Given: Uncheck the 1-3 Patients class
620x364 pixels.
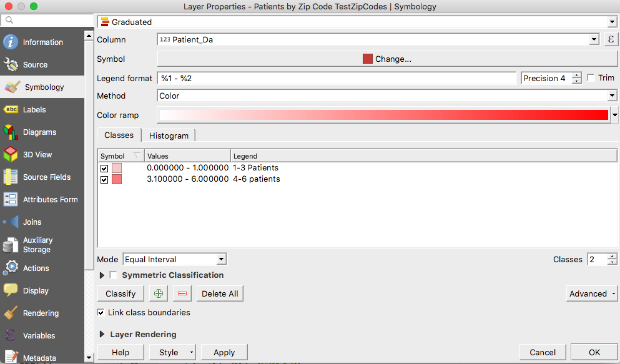Looking at the screenshot, I should (x=104, y=168).
